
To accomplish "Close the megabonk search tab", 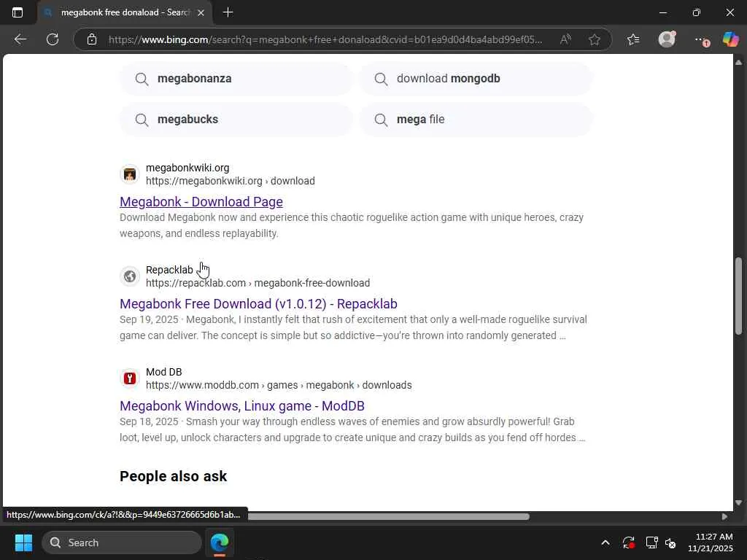I will (201, 12).
